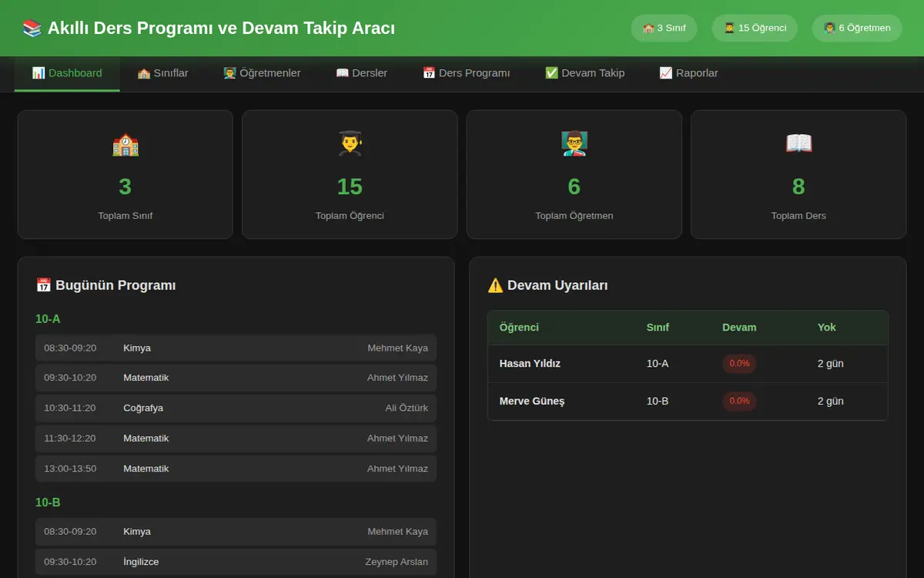Click the Sınıf column header
924x578 pixels.
tap(658, 328)
